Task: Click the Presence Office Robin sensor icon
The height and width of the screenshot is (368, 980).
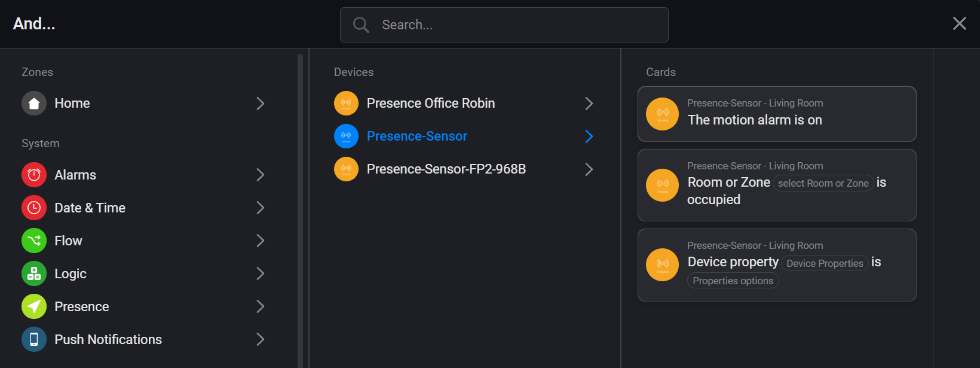Action: [x=346, y=104]
